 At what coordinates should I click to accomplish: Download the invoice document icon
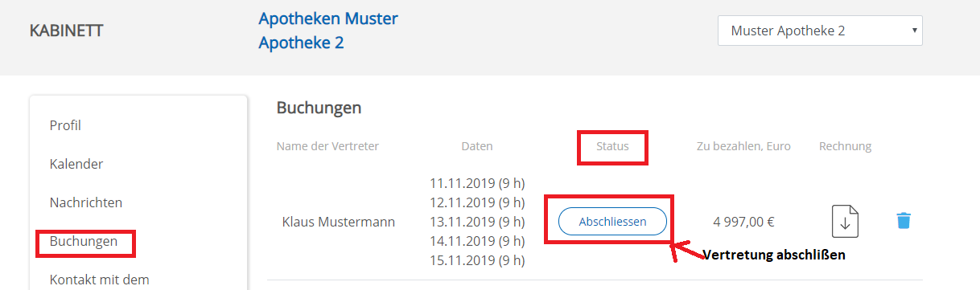coord(845,221)
